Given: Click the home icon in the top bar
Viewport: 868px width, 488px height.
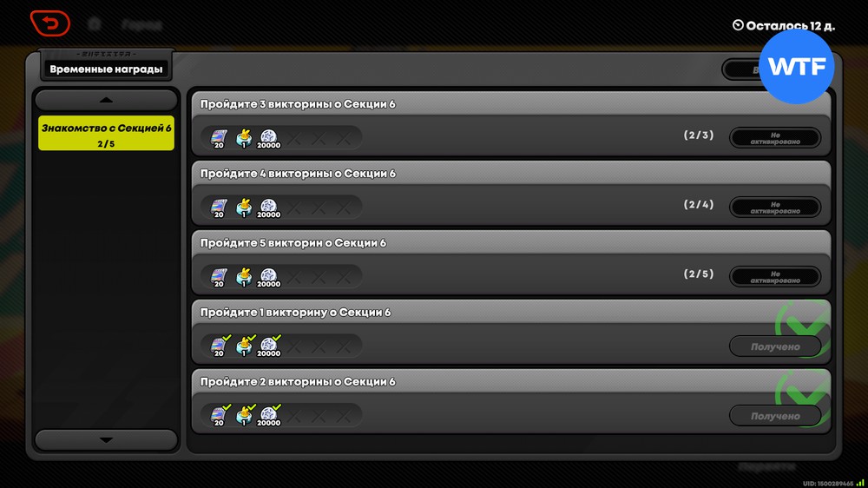Looking at the screenshot, I should pyautogui.click(x=95, y=23).
